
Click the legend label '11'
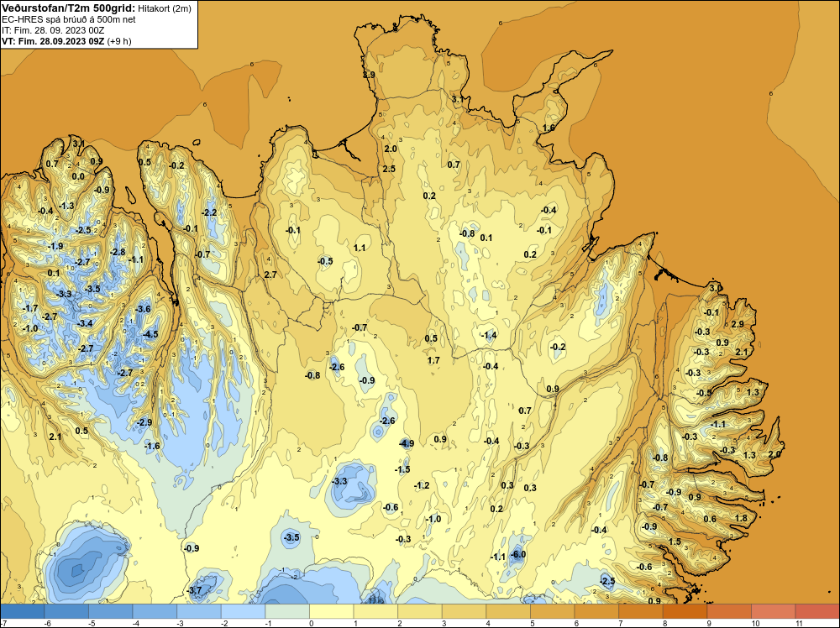799,623
